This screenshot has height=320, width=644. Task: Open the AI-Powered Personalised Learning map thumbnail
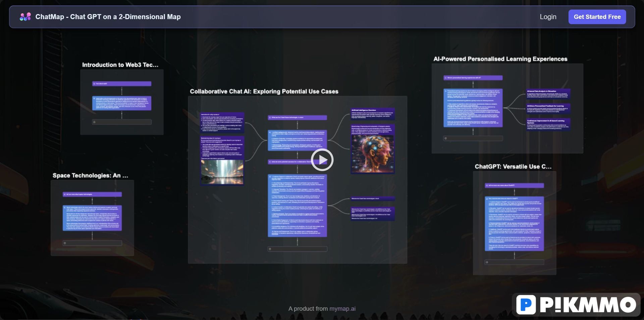pyautogui.click(x=507, y=108)
